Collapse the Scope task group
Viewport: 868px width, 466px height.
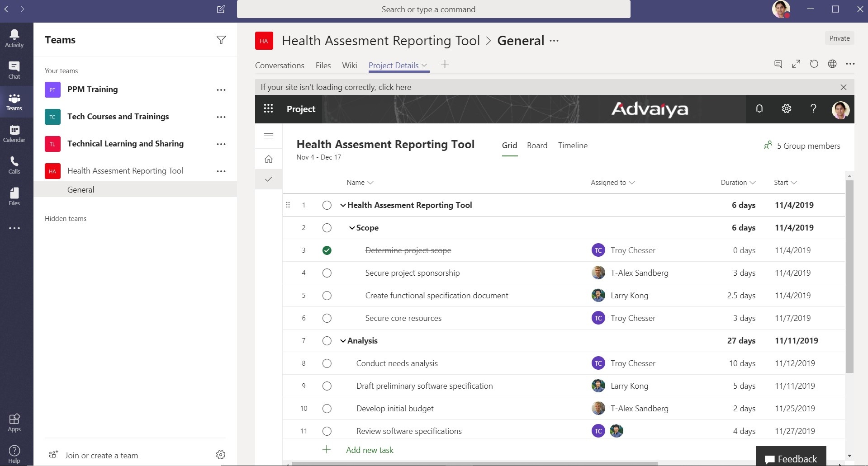pyautogui.click(x=352, y=228)
